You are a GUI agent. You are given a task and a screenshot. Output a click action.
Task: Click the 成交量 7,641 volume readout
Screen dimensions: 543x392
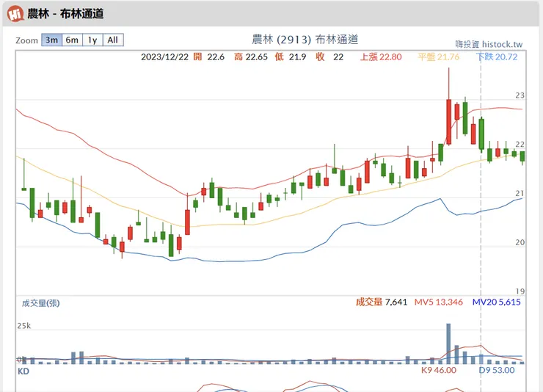382,302
